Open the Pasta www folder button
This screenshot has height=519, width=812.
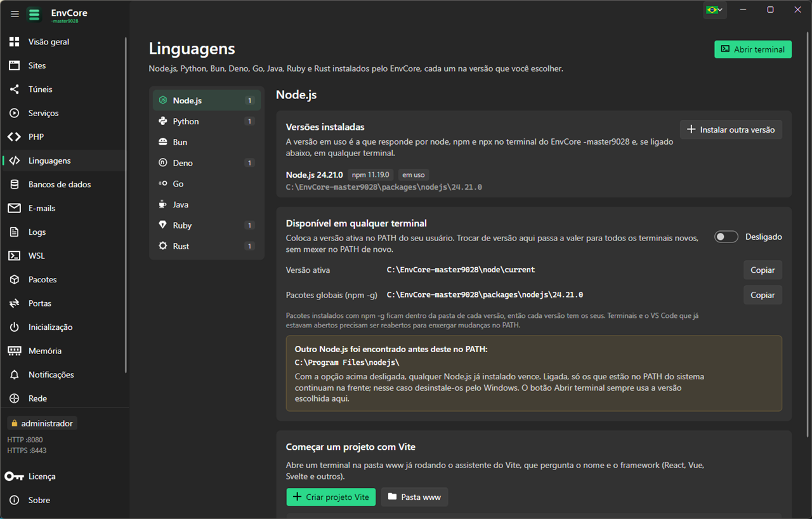[x=415, y=497]
